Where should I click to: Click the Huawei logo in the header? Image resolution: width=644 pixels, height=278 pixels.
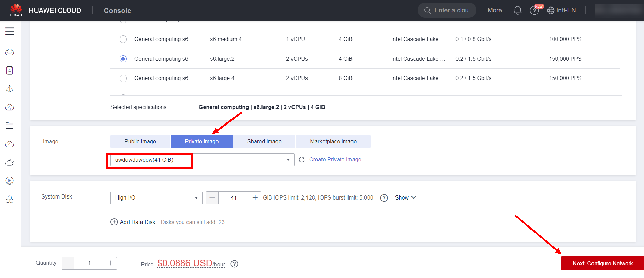16,10
